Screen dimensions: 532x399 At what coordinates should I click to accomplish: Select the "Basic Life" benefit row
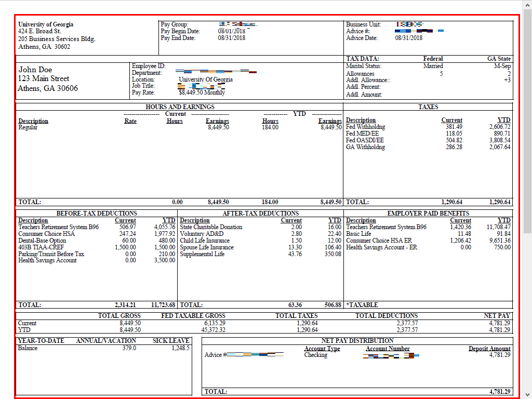click(358, 234)
